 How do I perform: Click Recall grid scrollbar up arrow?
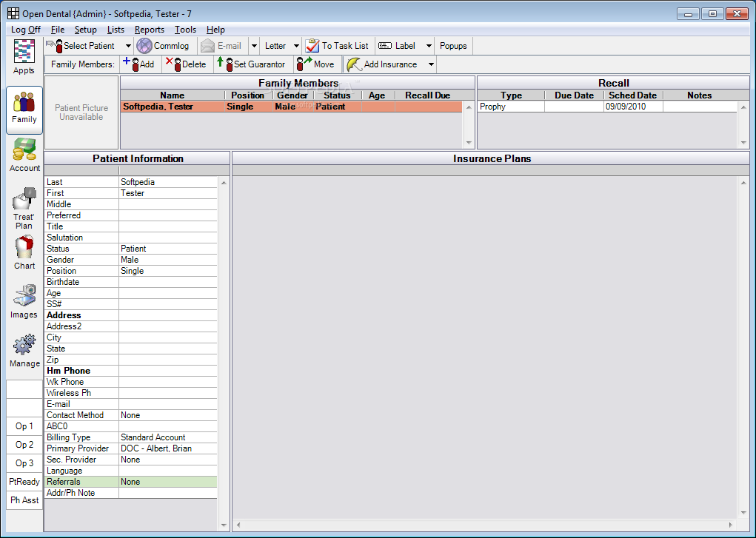coord(743,107)
